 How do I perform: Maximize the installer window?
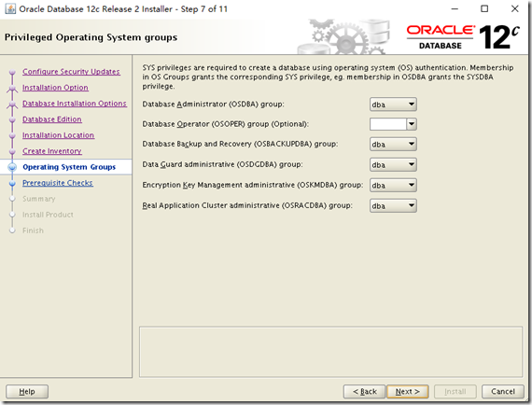coord(484,8)
